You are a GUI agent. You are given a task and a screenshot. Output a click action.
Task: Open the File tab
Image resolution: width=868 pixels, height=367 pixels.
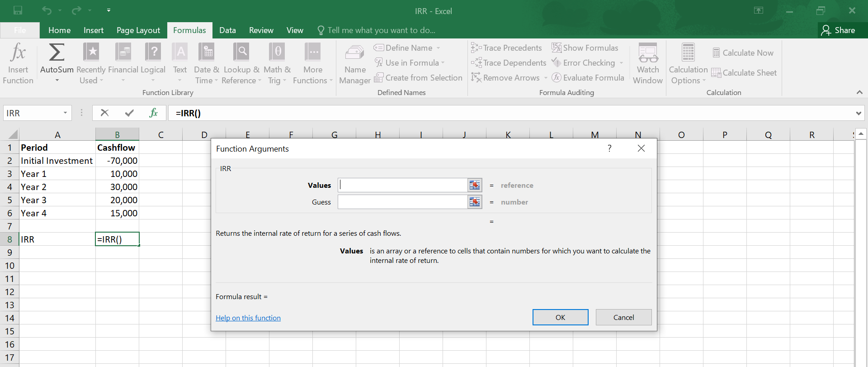(x=20, y=30)
